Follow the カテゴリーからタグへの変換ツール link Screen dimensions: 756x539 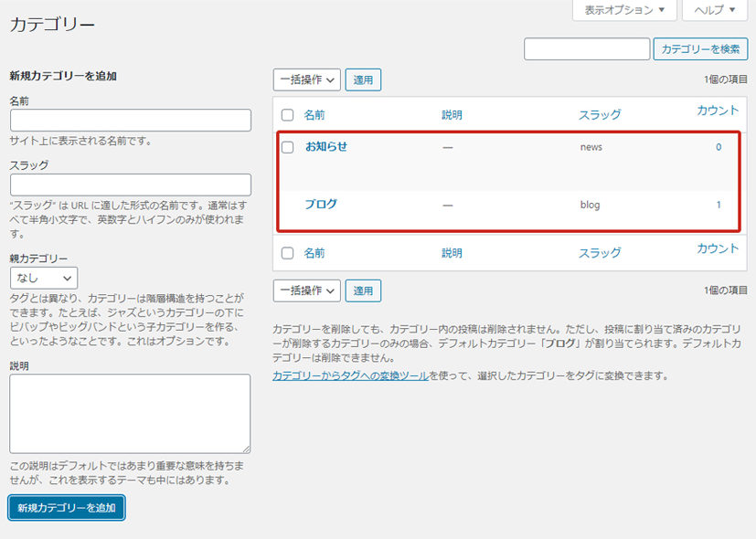pyautogui.click(x=350, y=375)
